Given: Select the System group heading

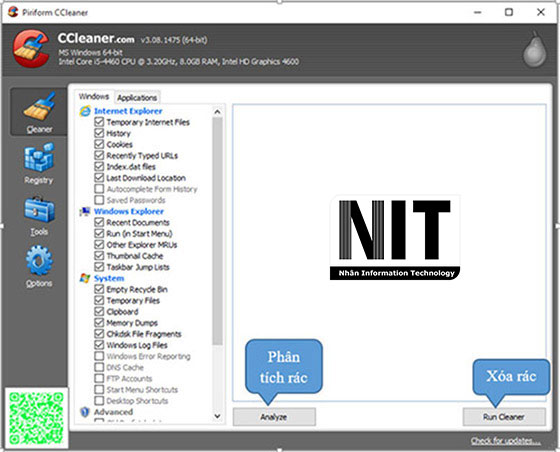Looking at the screenshot, I should click(109, 278).
